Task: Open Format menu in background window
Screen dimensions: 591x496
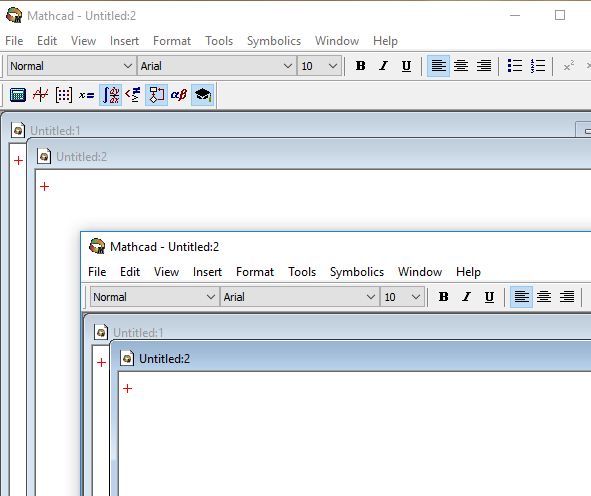Action: pyautogui.click(x=172, y=41)
